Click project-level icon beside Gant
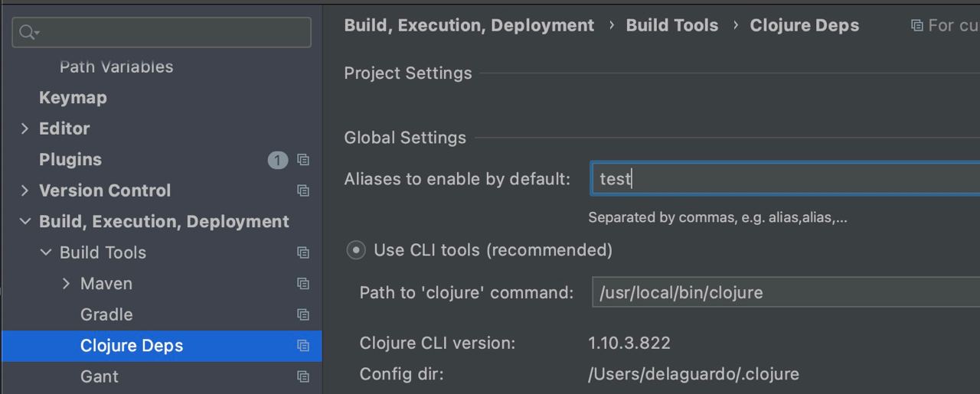 (303, 376)
